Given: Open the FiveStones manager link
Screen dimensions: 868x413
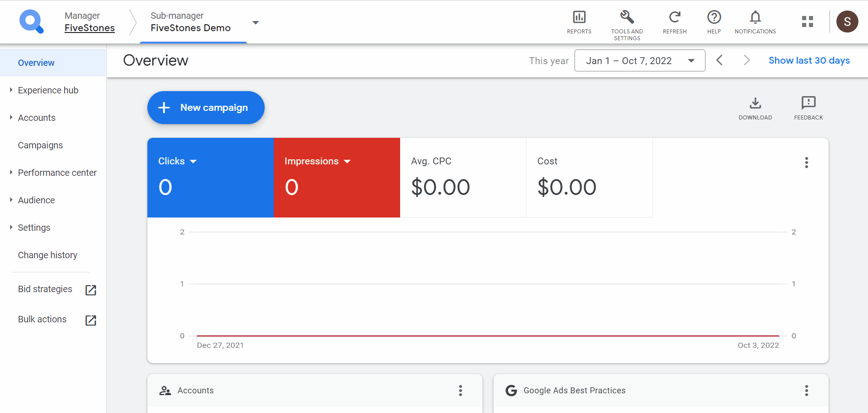Looking at the screenshot, I should (x=90, y=28).
